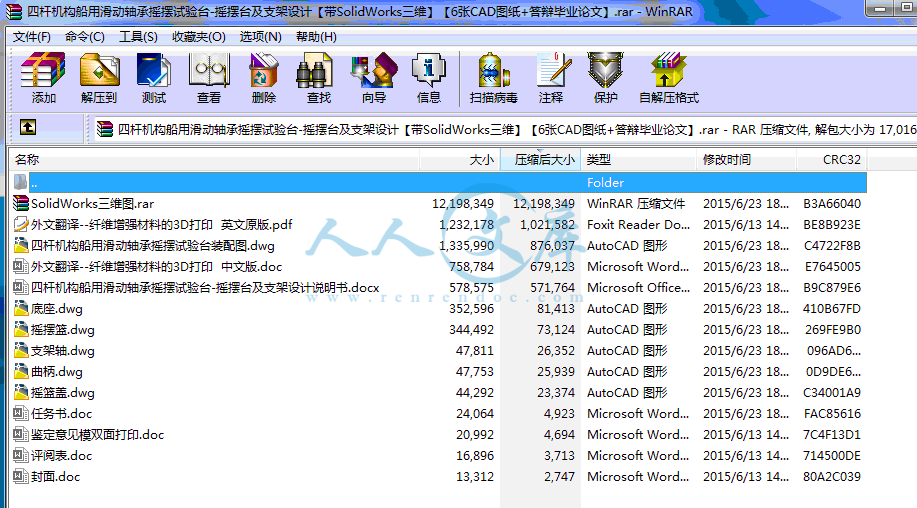Click the doc icon beside 任务书.doc

tap(20, 414)
